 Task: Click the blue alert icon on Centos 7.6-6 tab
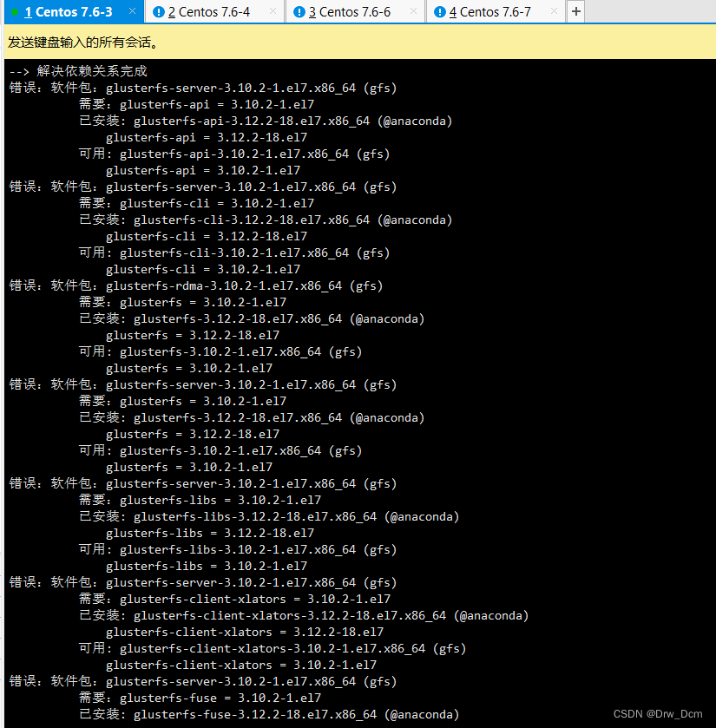[299, 12]
